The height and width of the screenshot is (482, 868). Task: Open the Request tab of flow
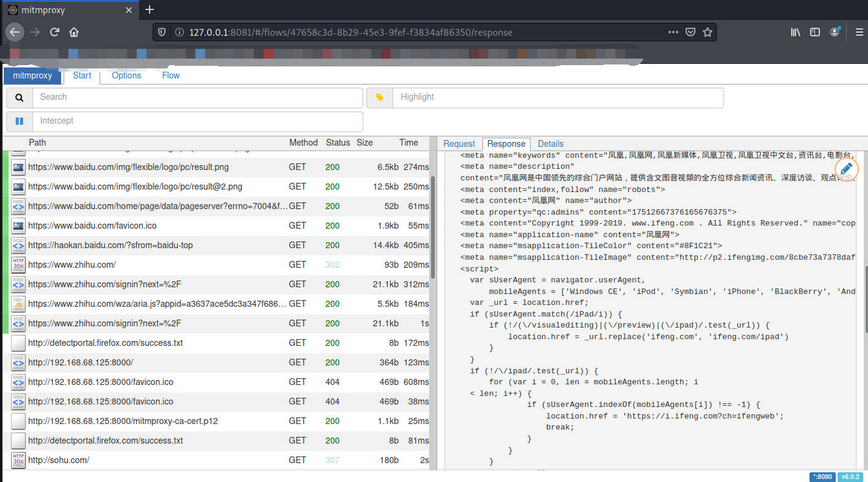(x=459, y=144)
